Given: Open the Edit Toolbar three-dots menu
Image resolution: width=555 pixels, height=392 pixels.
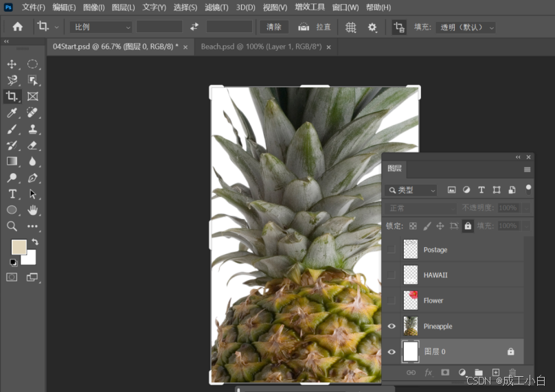Looking at the screenshot, I should coord(32,226).
